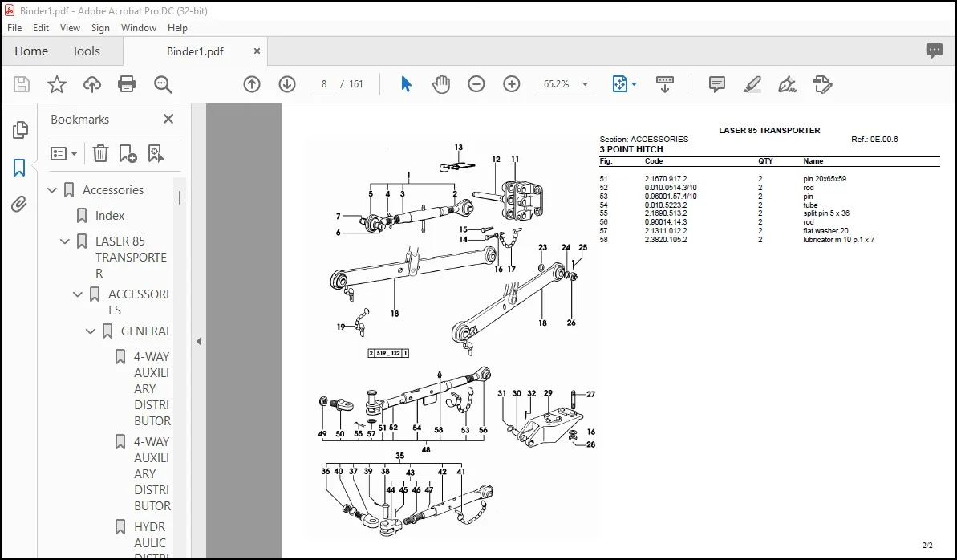This screenshot has height=560, width=957.
Task: Click the bookmarks panel scrollbar
Action: (x=180, y=198)
